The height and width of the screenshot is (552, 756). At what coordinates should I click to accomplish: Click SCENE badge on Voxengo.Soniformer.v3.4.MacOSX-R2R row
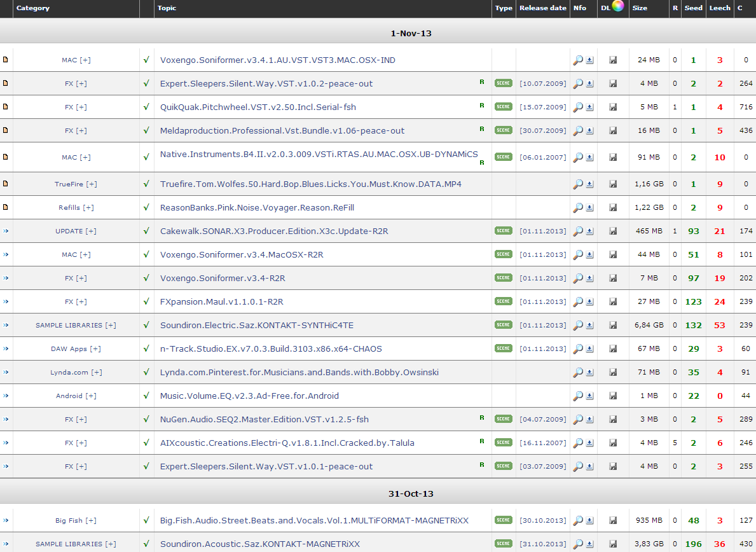[x=504, y=254]
